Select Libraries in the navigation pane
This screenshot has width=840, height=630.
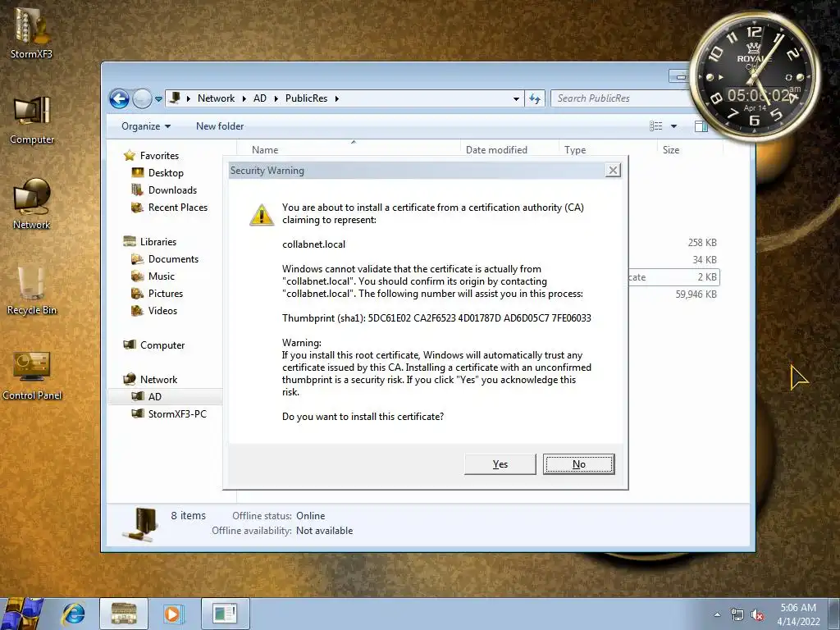(158, 242)
